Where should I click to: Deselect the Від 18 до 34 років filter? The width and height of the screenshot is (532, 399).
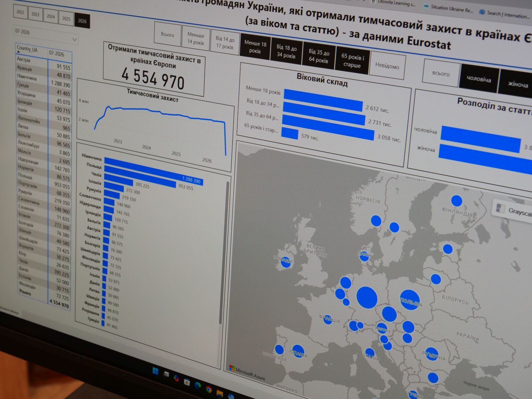coord(287,52)
